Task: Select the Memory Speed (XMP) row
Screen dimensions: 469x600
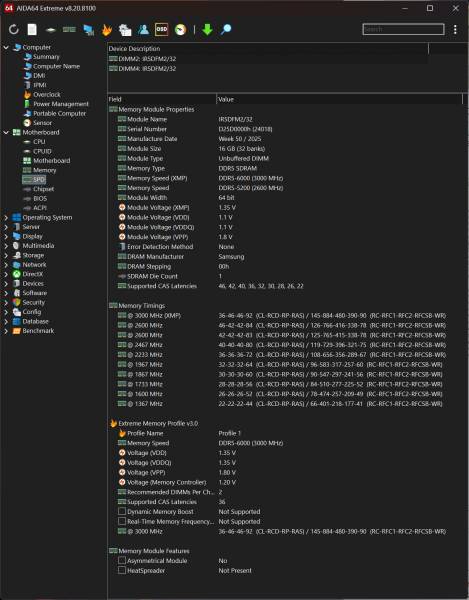Action: pos(285,178)
